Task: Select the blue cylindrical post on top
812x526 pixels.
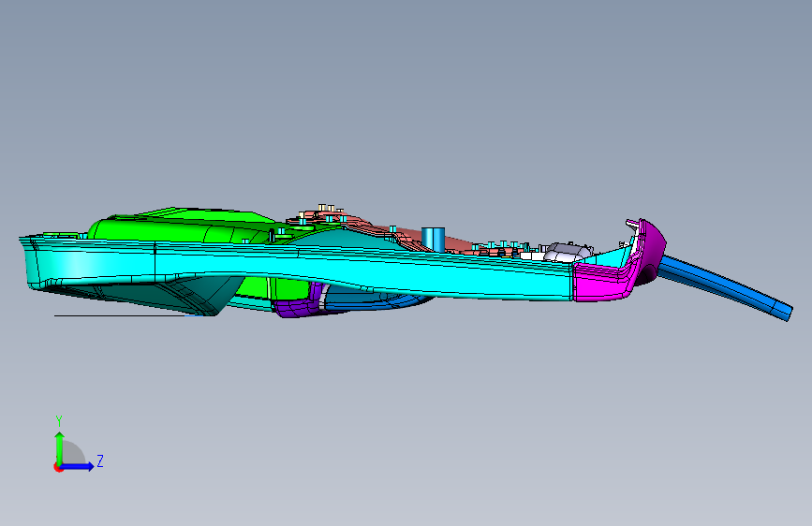Action: coord(433,240)
